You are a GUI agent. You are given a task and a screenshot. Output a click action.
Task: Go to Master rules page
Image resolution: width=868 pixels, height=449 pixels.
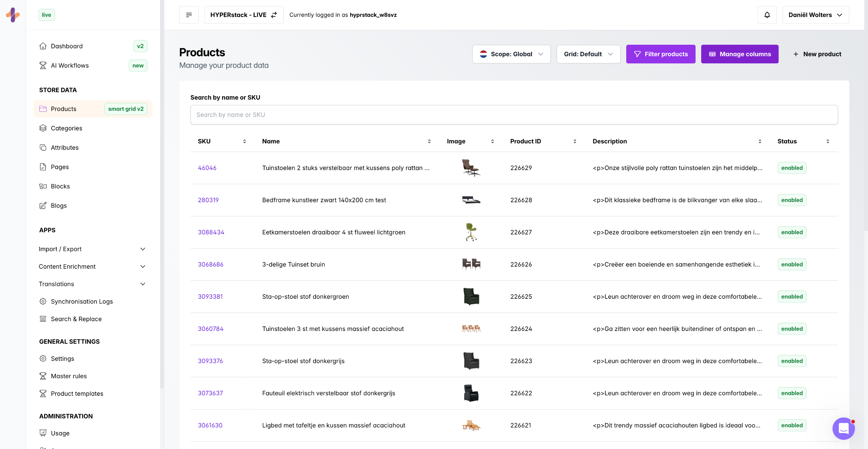(68, 376)
